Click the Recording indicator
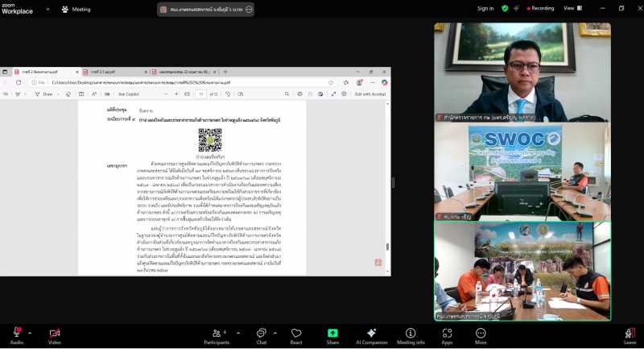 tap(540, 8)
